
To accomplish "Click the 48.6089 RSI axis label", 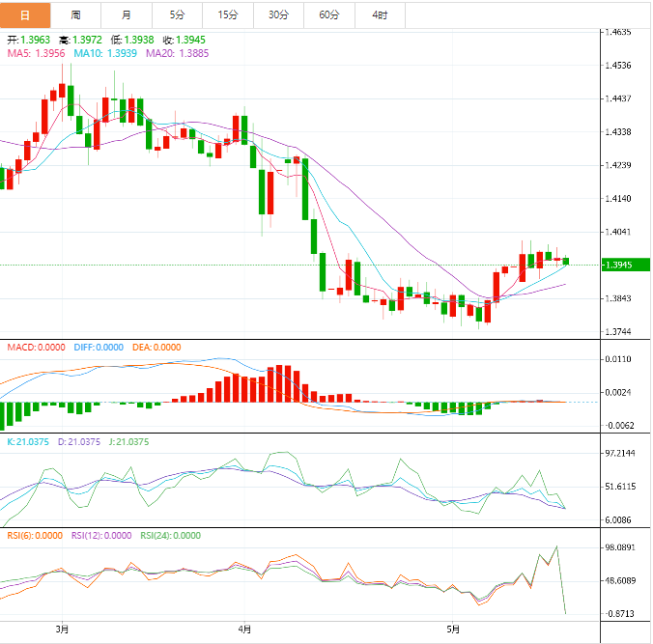I will click(x=620, y=580).
